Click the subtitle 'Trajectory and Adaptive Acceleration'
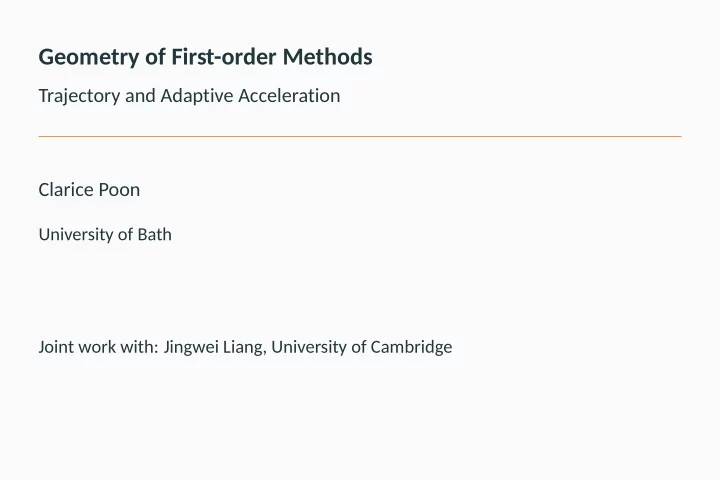 (x=189, y=96)
